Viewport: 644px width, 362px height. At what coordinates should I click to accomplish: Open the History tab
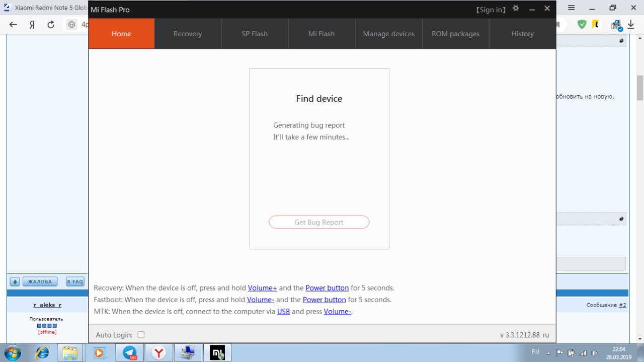[x=522, y=34]
